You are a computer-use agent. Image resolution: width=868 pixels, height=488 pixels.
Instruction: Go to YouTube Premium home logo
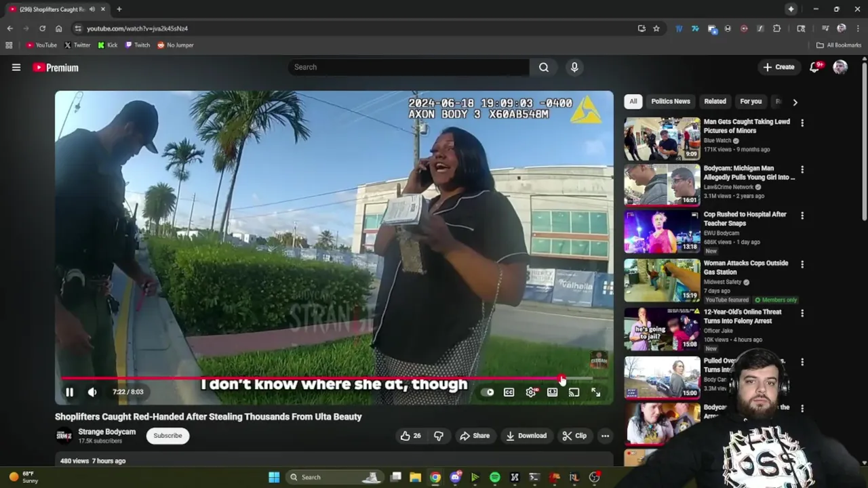(56, 68)
